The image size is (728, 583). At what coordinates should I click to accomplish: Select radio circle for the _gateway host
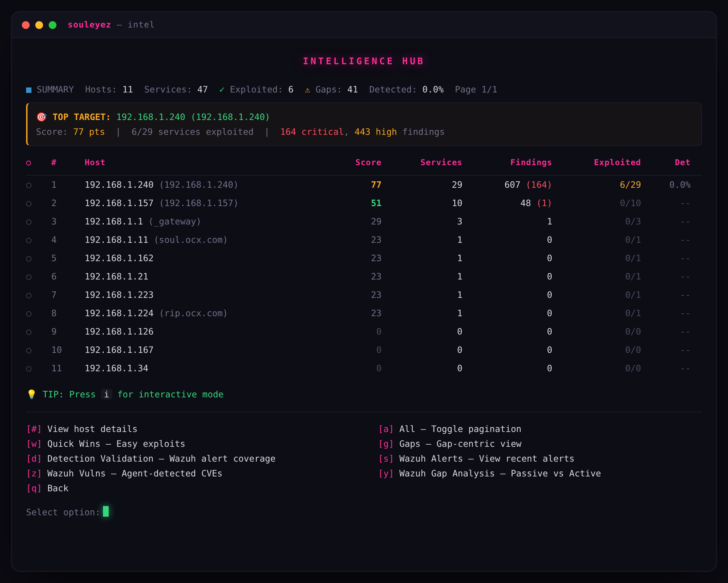pos(29,222)
